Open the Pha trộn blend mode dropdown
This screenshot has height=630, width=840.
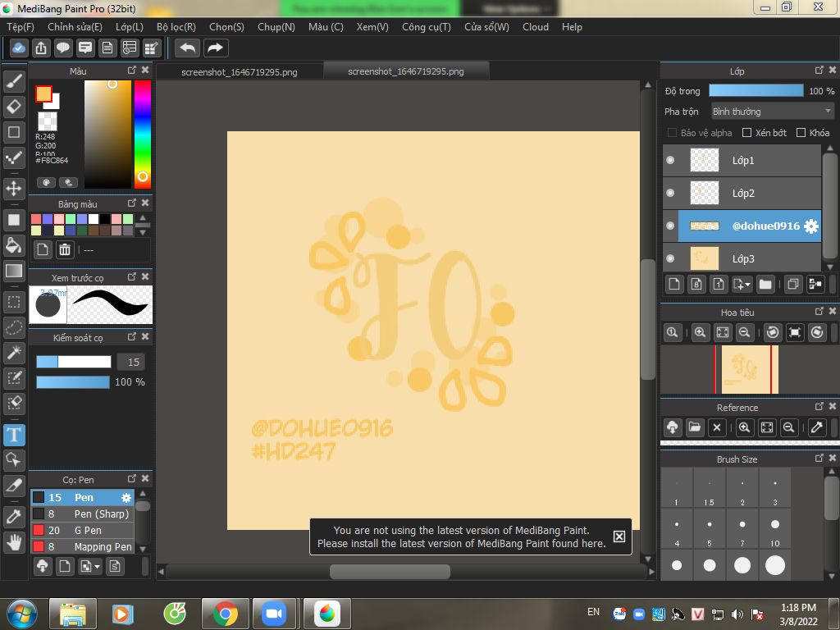tap(773, 112)
